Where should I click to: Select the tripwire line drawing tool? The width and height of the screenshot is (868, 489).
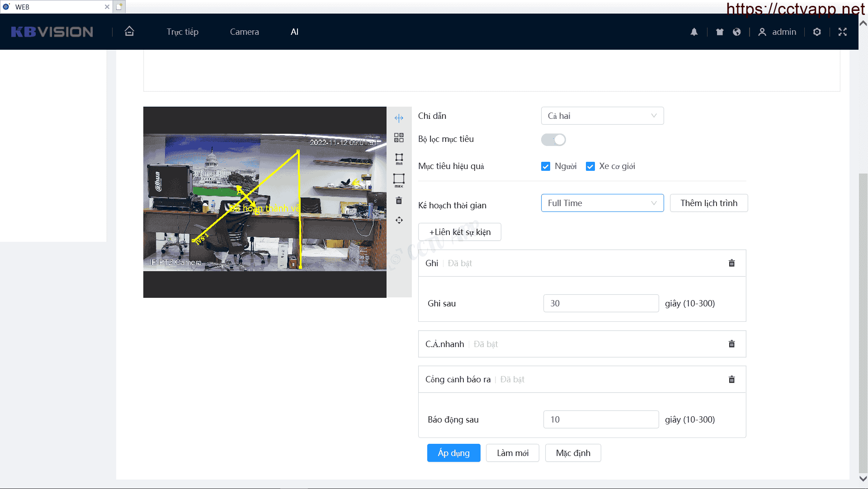(399, 118)
